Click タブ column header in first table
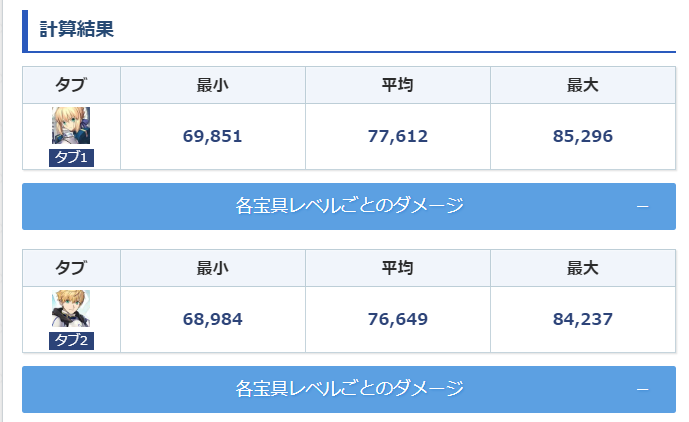Viewport: 689px width, 422px height. point(71,85)
